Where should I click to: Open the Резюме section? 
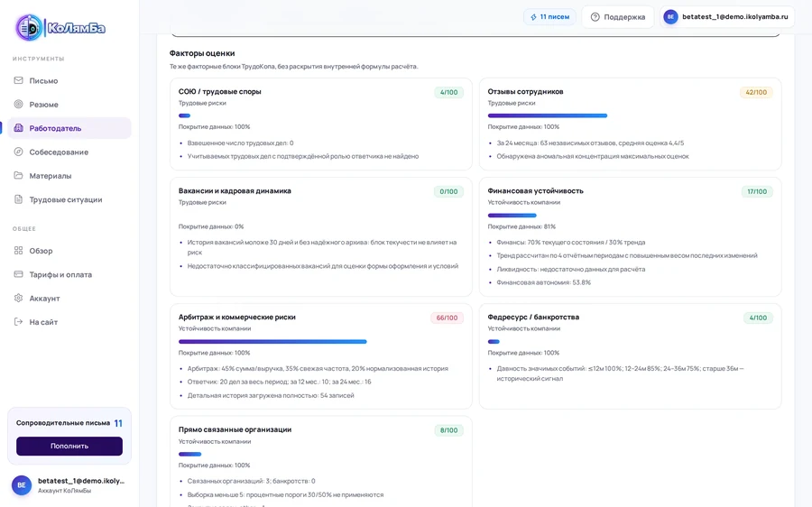[69, 104]
